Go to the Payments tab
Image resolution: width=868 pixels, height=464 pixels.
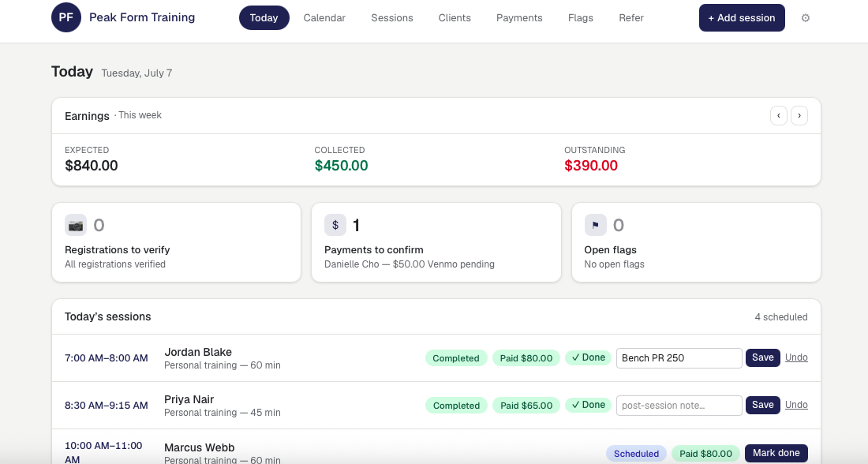point(519,17)
